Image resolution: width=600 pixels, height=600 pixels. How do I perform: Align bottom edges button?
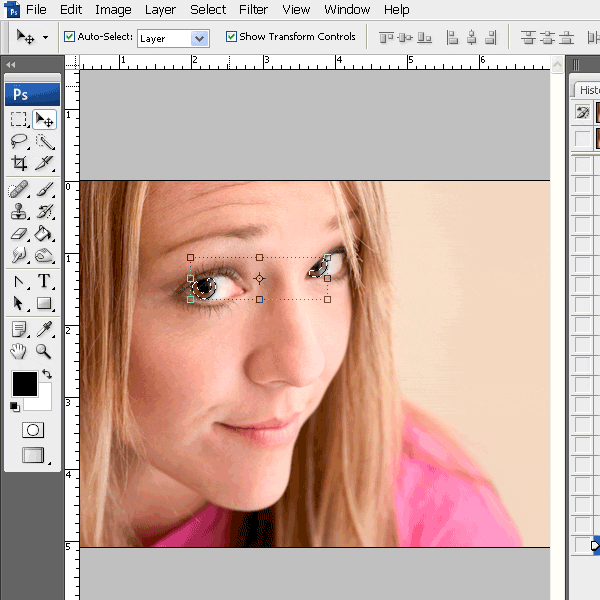coord(424,38)
